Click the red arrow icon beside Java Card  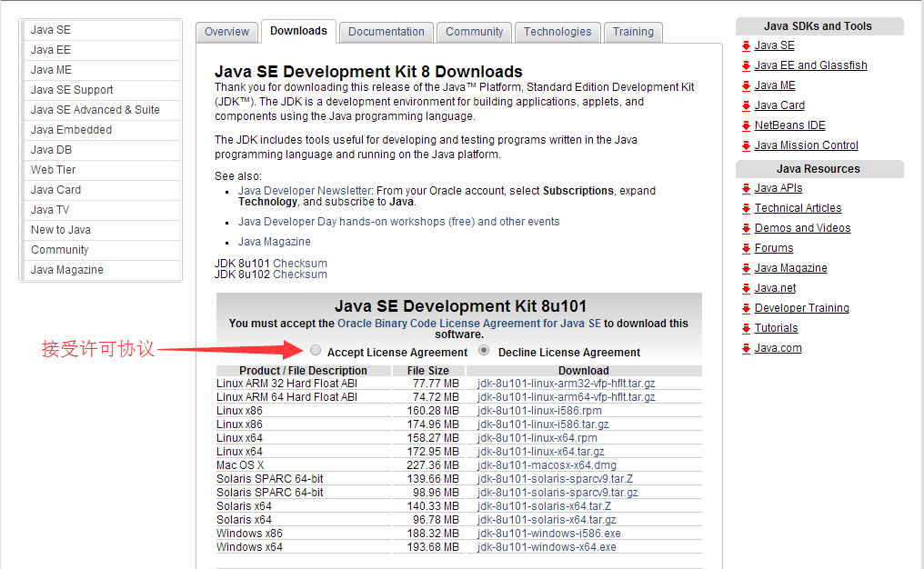click(x=746, y=105)
